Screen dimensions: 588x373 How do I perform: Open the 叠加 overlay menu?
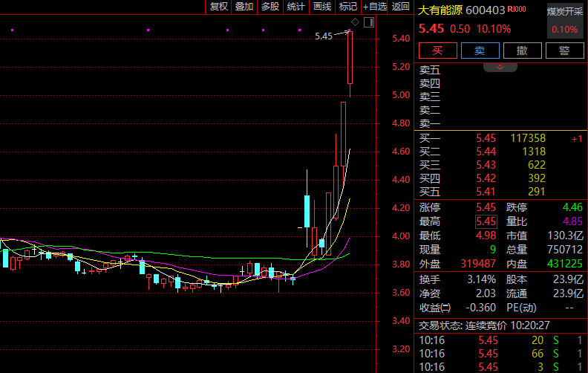(244, 7)
